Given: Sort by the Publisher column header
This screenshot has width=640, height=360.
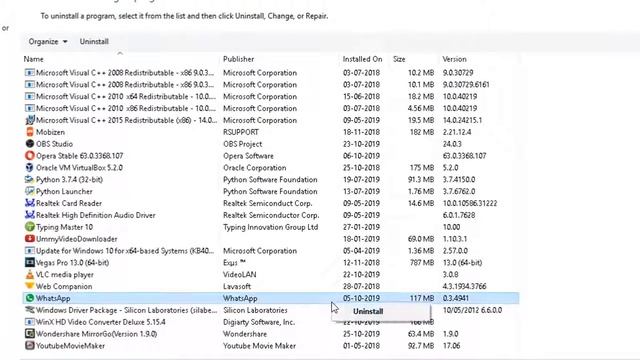Looking at the screenshot, I should tap(238, 59).
